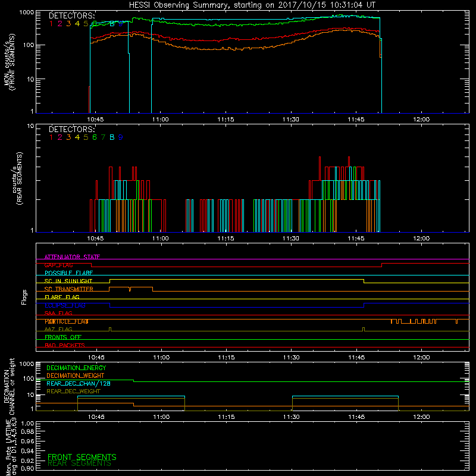Click the 12:00 tick under the decimation plot
Viewport: 476px width, 476px height.
pos(421,417)
